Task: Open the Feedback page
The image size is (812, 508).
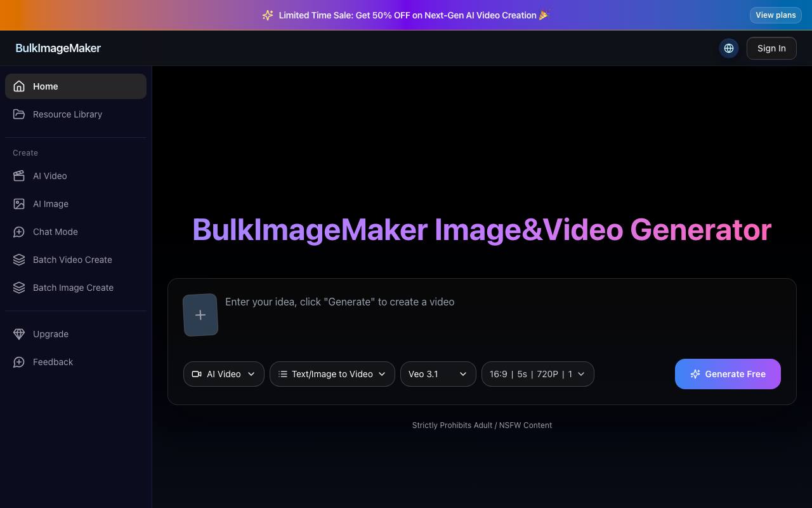Action: [75, 362]
